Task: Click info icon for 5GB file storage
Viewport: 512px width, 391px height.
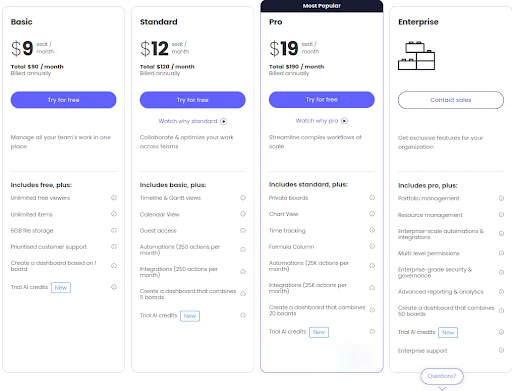Action: tap(114, 230)
